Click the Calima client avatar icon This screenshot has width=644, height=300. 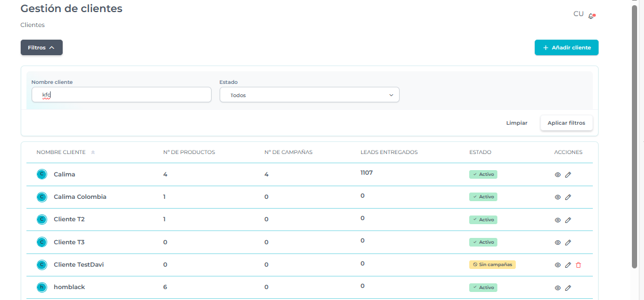coord(41,174)
